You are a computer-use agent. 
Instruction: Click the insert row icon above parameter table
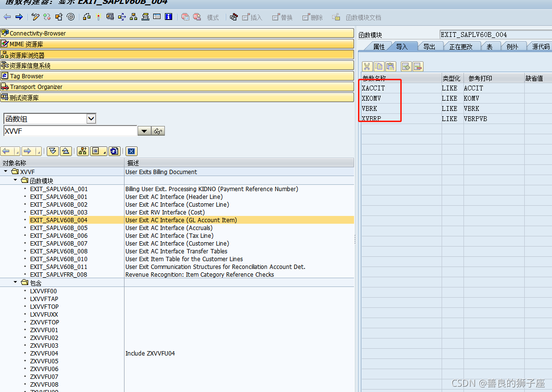(406, 67)
